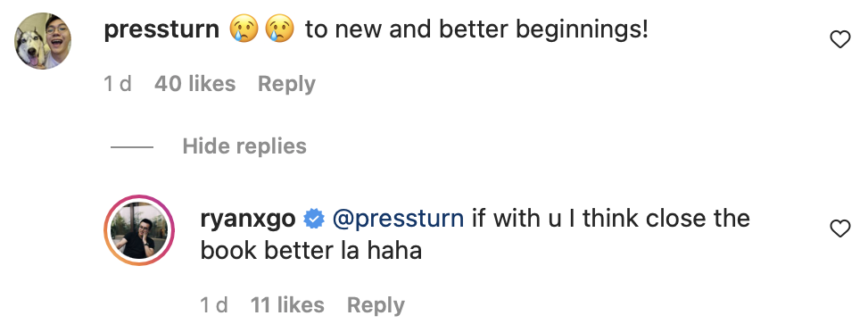Like ryanxgo's reply with the heart icon

(840, 228)
